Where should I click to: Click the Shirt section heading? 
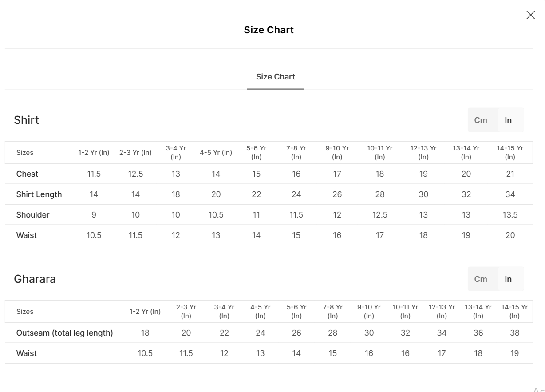click(x=26, y=120)
